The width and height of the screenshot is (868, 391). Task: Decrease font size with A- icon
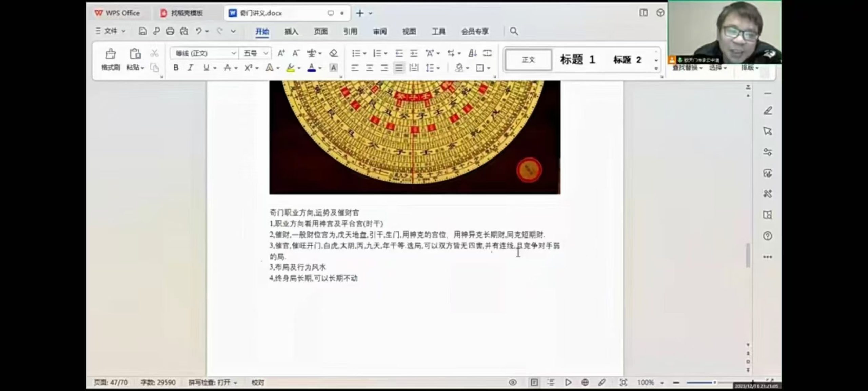point(296,53)
